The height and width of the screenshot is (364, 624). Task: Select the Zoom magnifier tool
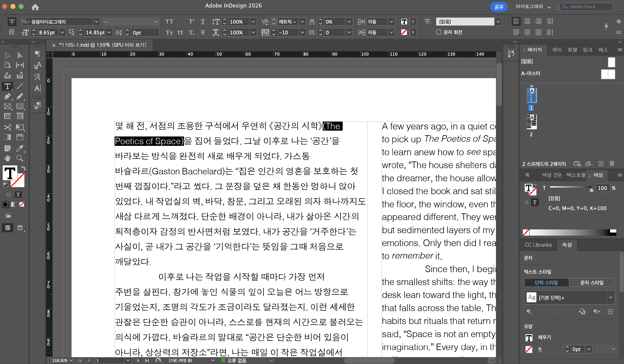pyautogui.click(x=20, y=158)
